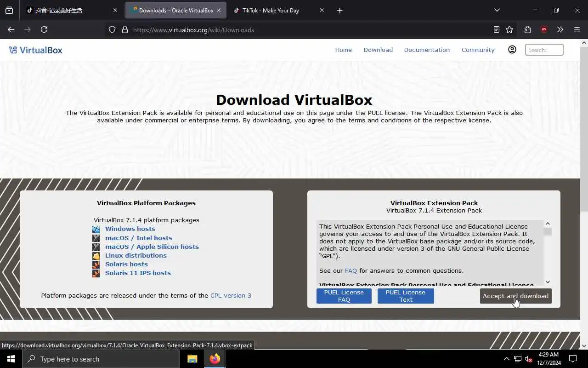This screenshot has height=368, width=588.
Task: Close the Downloads – Oracle VirtualBox tab
Action: point(219,10)
